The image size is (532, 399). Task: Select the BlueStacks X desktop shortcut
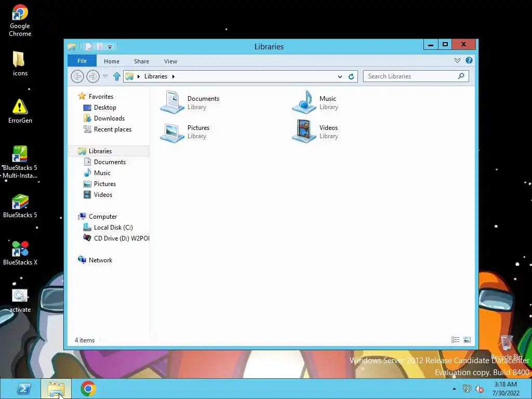click(20, 253)
